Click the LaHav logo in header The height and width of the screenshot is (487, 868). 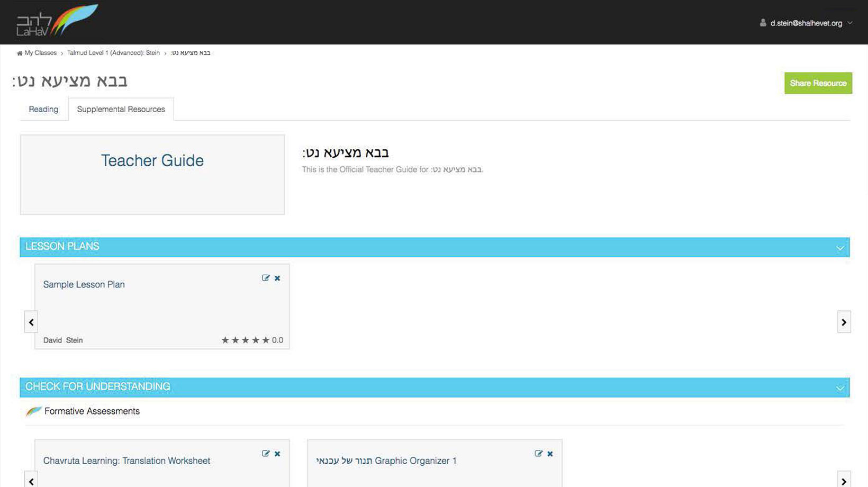point(56,21)
